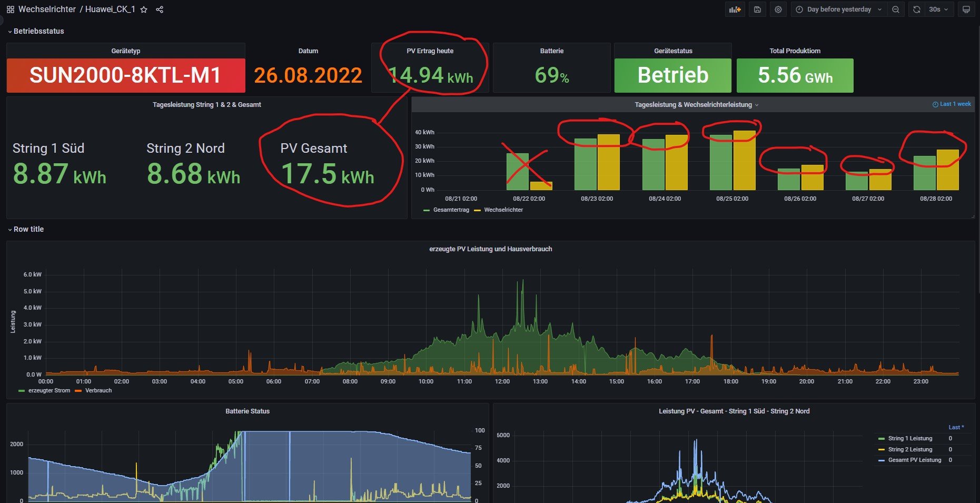The height and width of the screenshot is (503, 980).
Task: Star the Huawei_CK_1 dashboard
Action: click(144, 9)
